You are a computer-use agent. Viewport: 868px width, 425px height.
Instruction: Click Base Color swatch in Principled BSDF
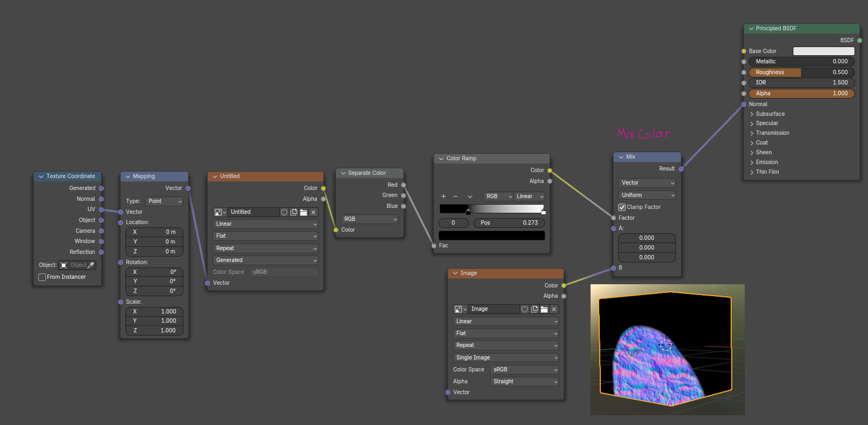(824, 51)
